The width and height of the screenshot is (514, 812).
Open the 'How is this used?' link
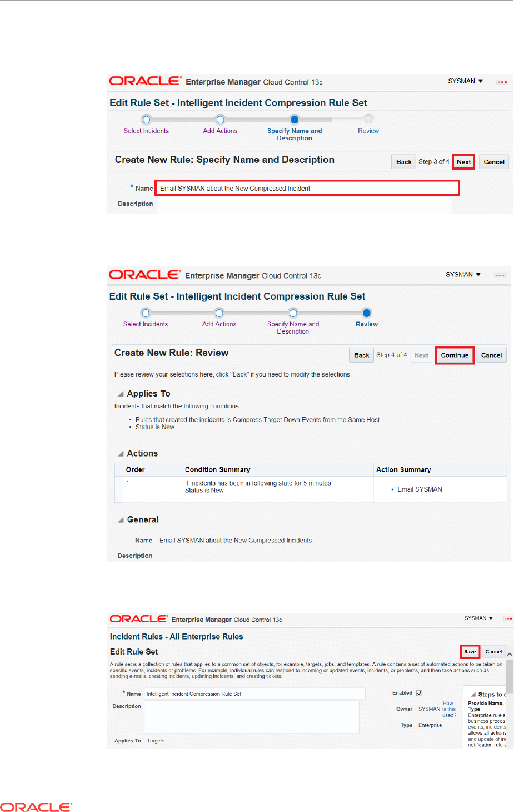449,709
